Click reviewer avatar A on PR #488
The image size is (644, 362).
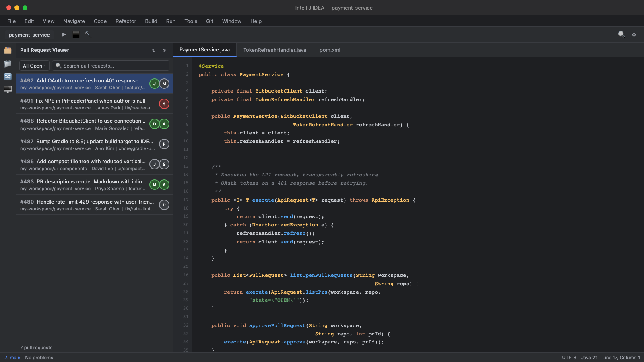pyautogui.click(x=164, y=124)
